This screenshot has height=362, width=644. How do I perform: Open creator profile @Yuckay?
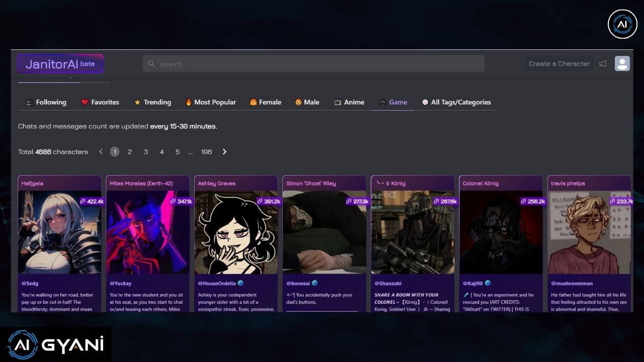pyautogui.click(x=121, y=284)
